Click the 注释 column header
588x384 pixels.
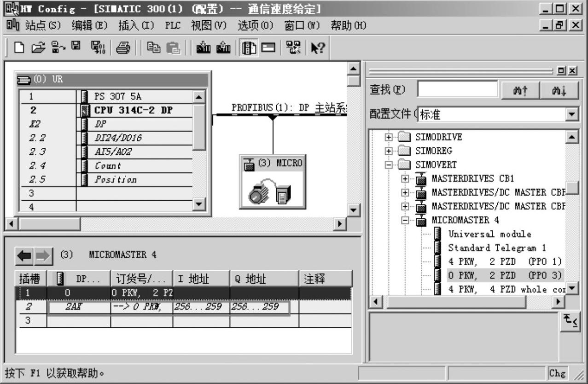[x=325, y=279]
